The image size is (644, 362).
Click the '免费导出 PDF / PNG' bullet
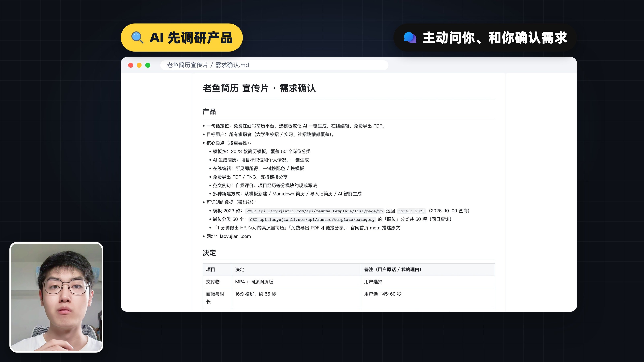248,177
